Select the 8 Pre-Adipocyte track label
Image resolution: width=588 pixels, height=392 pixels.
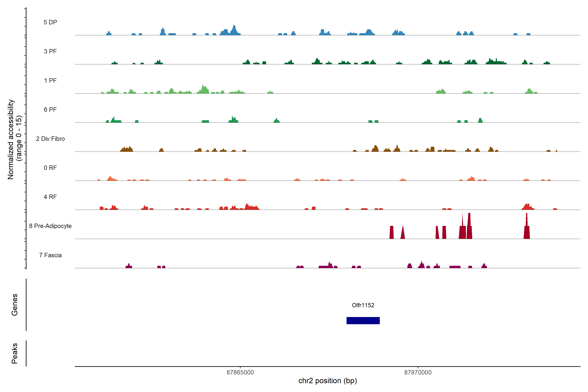(50, 226)
